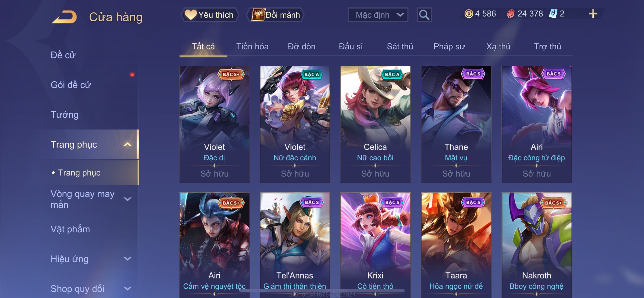Click the chest icon on Đổi mảnh
This screenshot has height=298, width=644.
click(258, 15)
